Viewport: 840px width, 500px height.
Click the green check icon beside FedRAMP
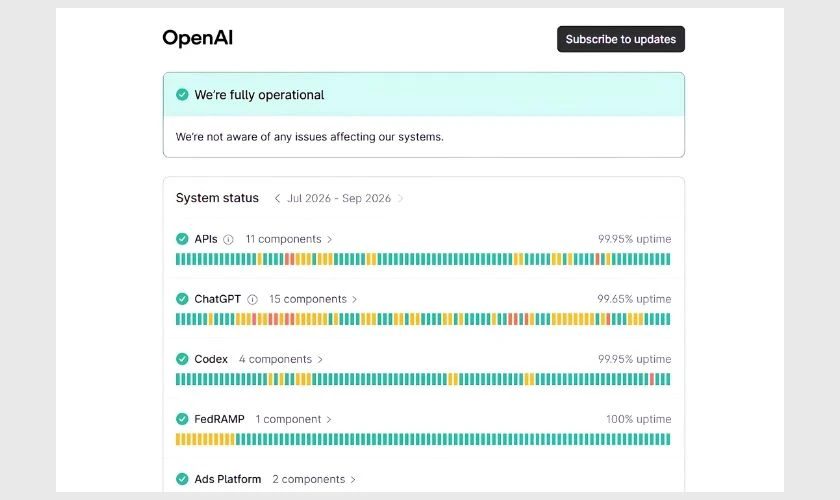pos(182,419)
